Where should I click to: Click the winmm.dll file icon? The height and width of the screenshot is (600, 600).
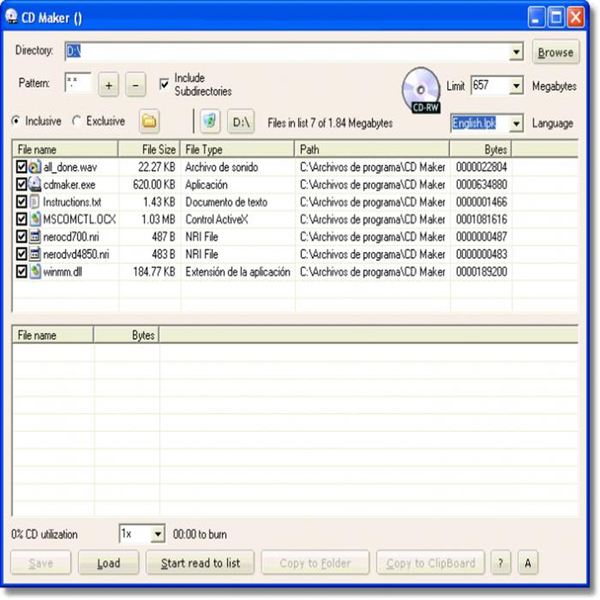point(34,271)
